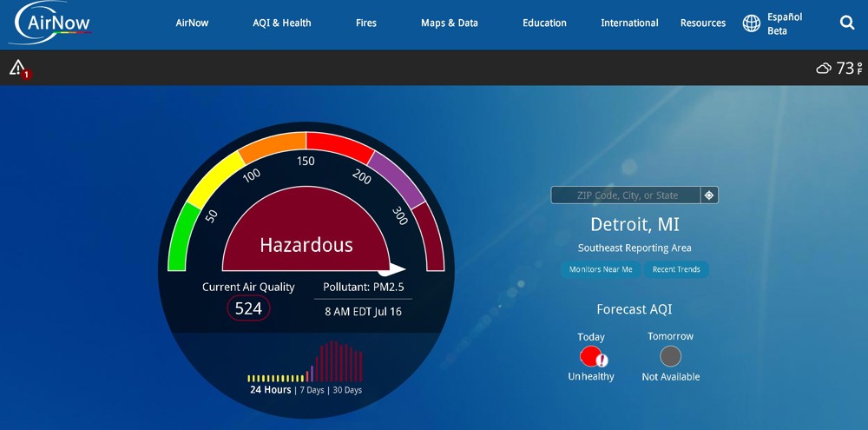
Task: Click the orange segment of AQI gauge
Action: pos(273,145)
